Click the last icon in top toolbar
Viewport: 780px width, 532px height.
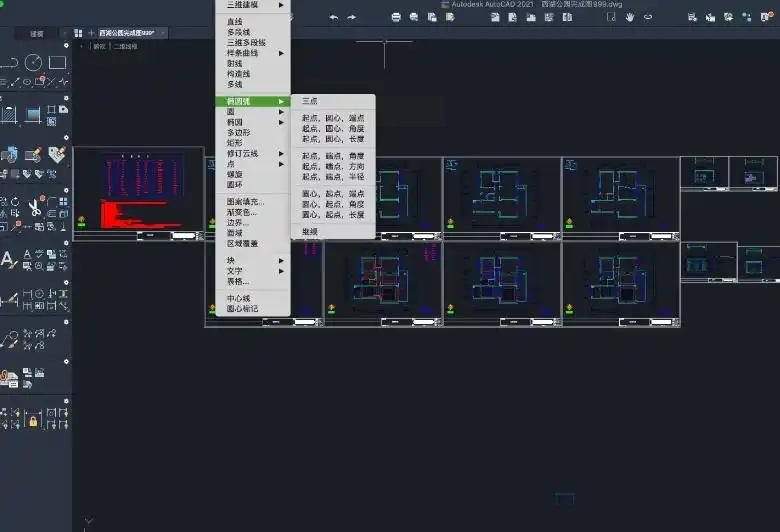[x=765, y=17]
